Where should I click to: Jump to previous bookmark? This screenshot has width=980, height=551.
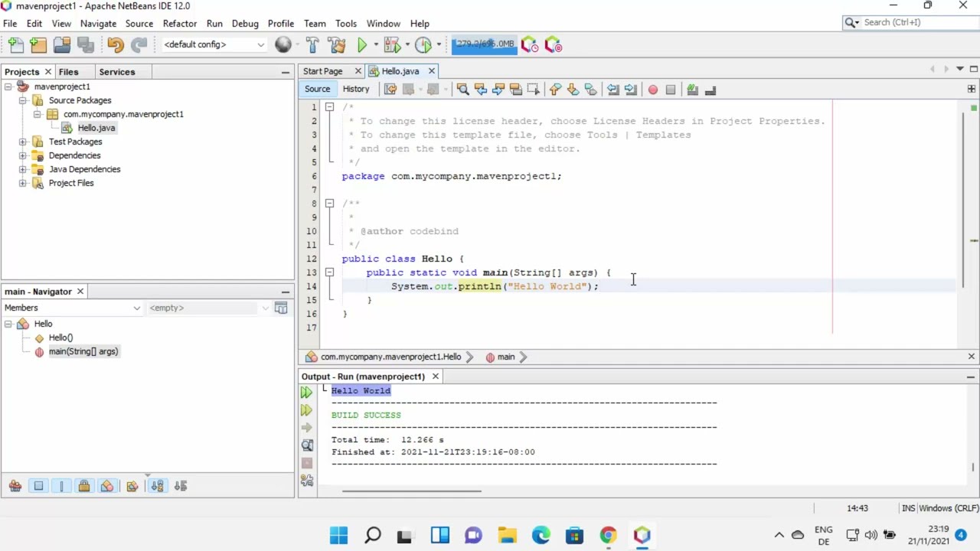click(x=555, y=90)
